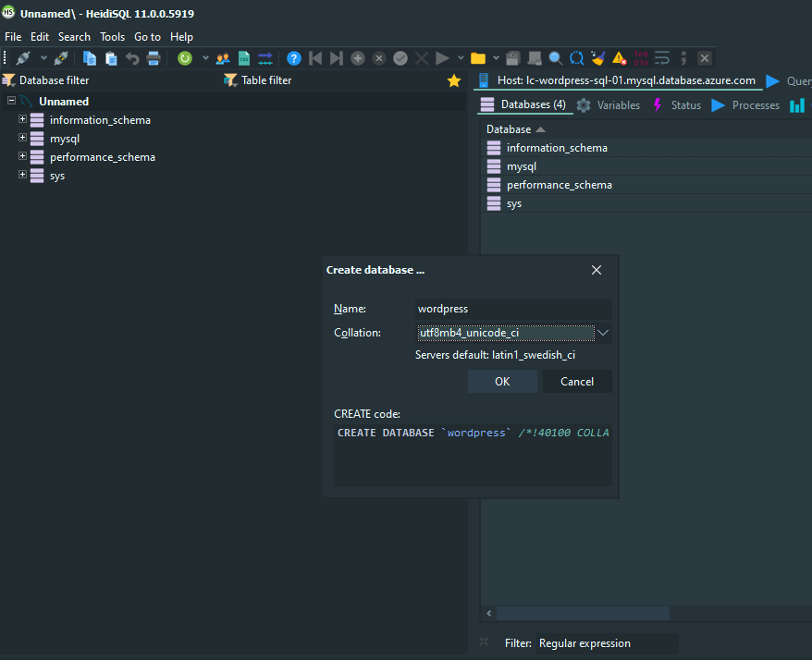This screenshot has height=660, width=812.
Task: Click the yellow star favorites icon
Action: [454, 80]
